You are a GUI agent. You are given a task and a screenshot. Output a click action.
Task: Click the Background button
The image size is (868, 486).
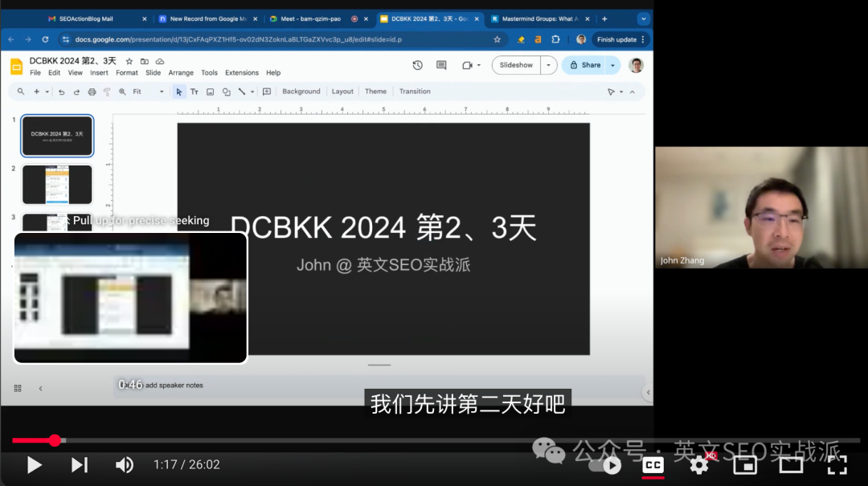(301, 92)
